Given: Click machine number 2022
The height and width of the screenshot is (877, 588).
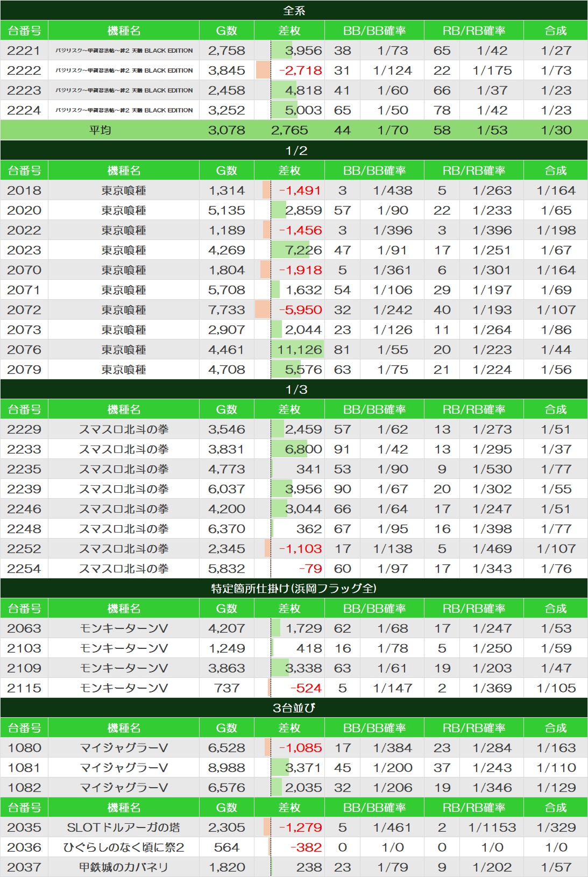Looking at the screenshot, I should point(24,230).
